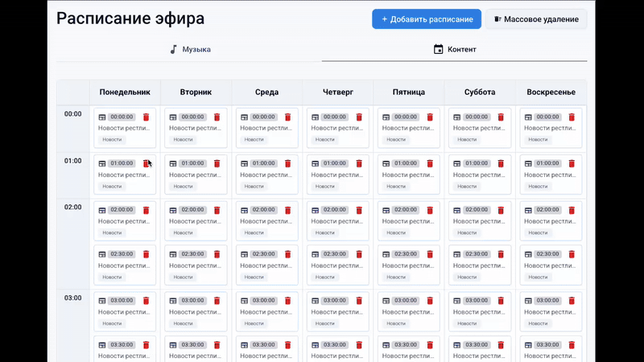Screen dimensions: 644x362
Task: Select the Контент tab
Action: (454, 49)
